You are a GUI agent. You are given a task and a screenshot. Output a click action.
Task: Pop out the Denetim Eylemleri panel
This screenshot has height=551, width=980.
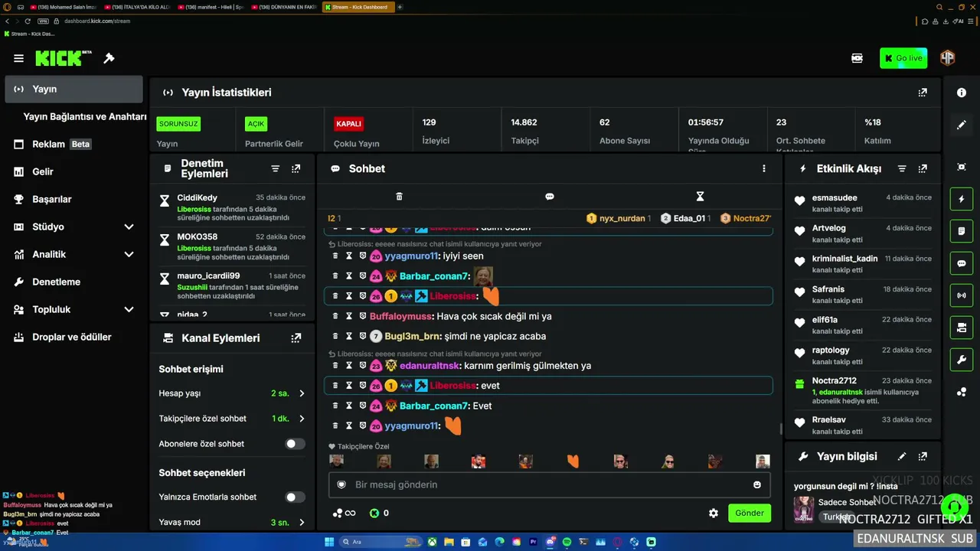point(296,168)
